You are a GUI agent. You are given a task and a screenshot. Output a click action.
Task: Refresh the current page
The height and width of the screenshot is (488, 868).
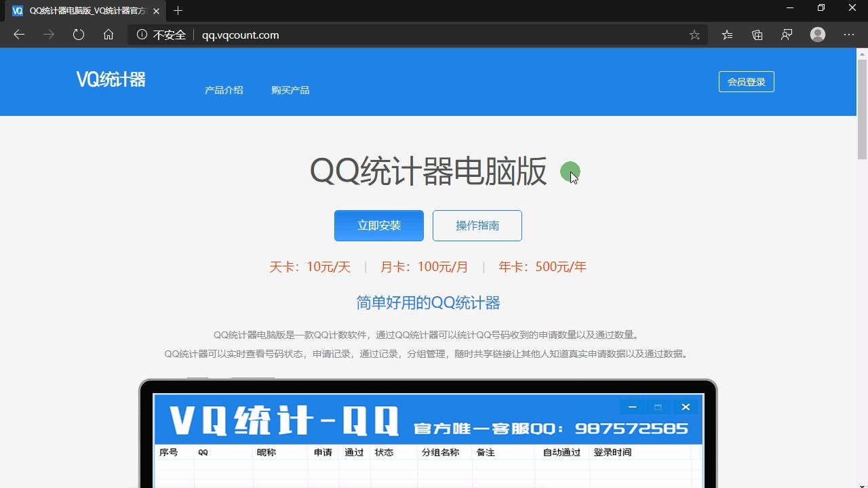pos(79,35)
